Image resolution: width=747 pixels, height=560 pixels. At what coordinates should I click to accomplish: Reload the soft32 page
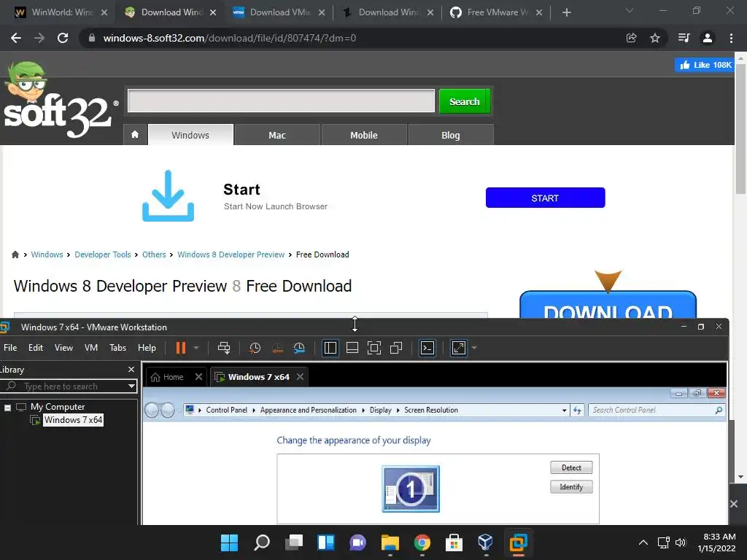coord(63,38)
